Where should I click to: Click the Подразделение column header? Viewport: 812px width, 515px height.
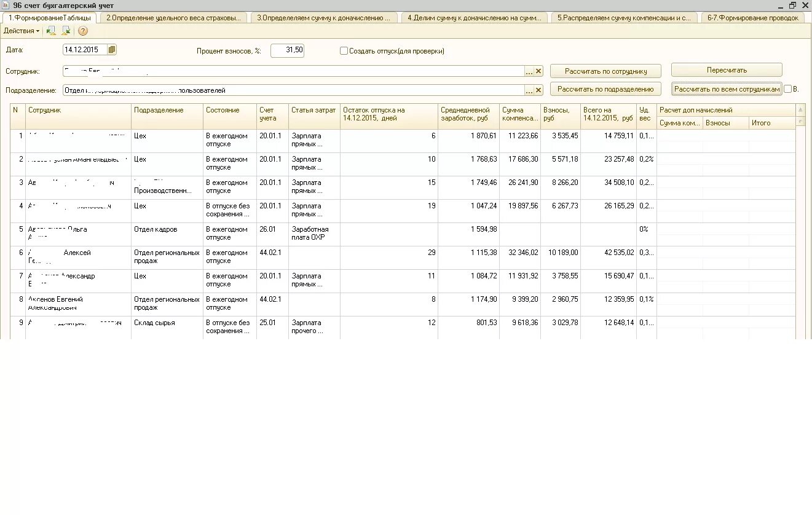tap(167, 116)
